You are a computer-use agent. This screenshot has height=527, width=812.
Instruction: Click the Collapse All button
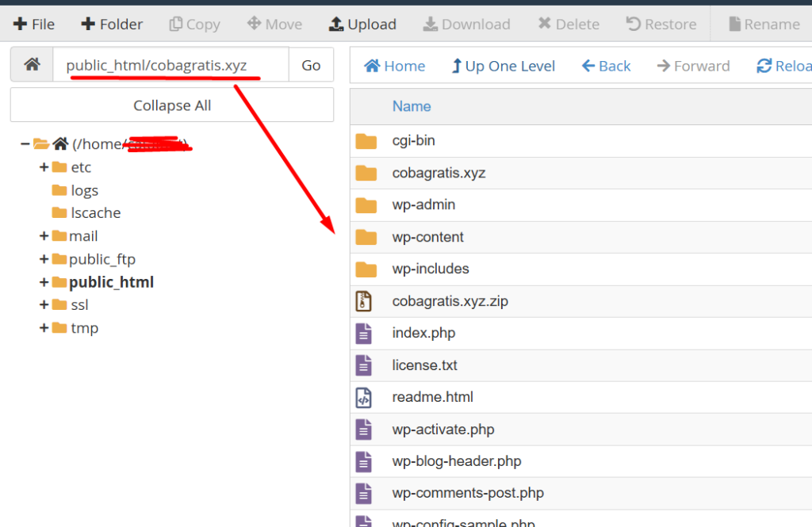[171, 105]
